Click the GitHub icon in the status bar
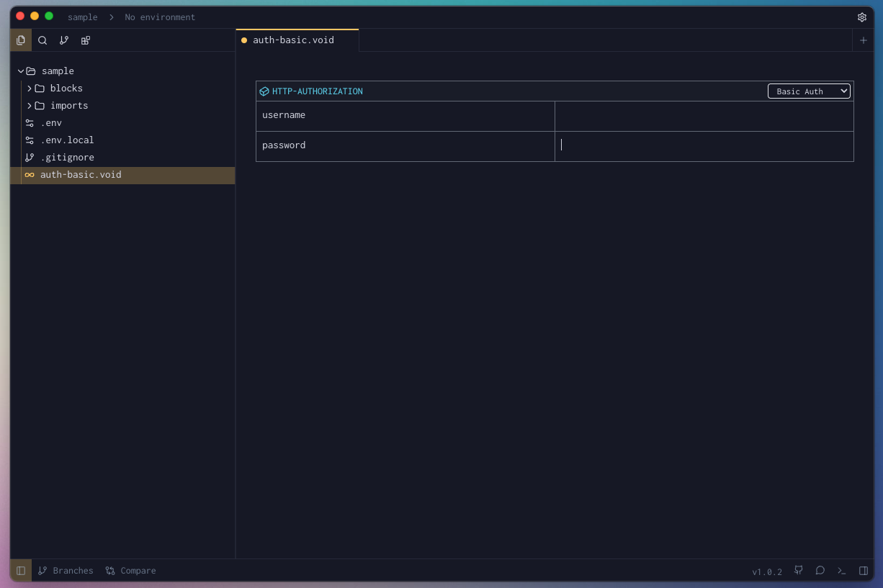The height and width of the screenshot is (588, 883). click(x=798, y=570)
